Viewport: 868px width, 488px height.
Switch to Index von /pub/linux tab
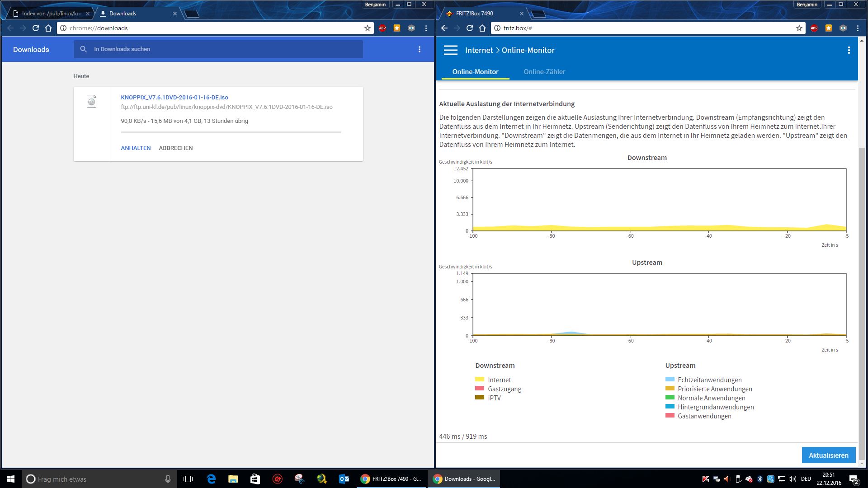click(x=51, y=14)
